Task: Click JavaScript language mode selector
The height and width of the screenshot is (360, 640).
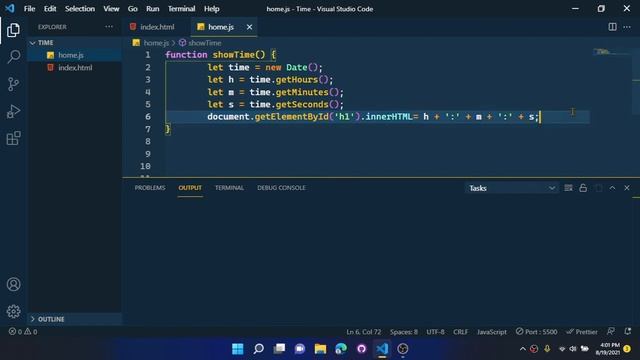Action: click(x=492, y=331)
